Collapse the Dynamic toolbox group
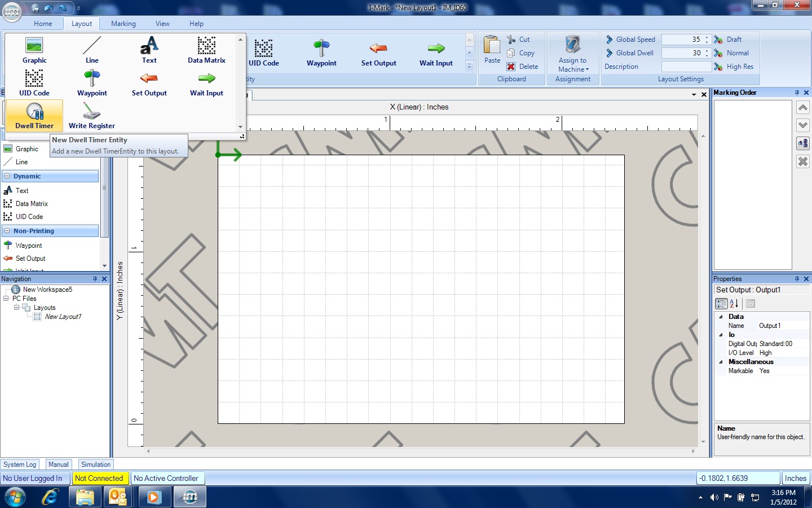Viewport: 812px width, 508px height. [x=7, y=176]
